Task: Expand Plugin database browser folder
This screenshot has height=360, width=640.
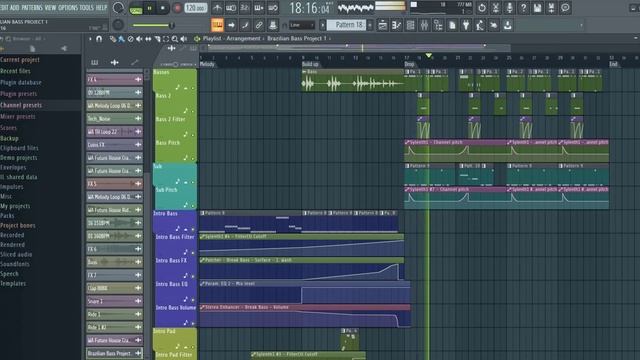Action: [x=21, y=82]
